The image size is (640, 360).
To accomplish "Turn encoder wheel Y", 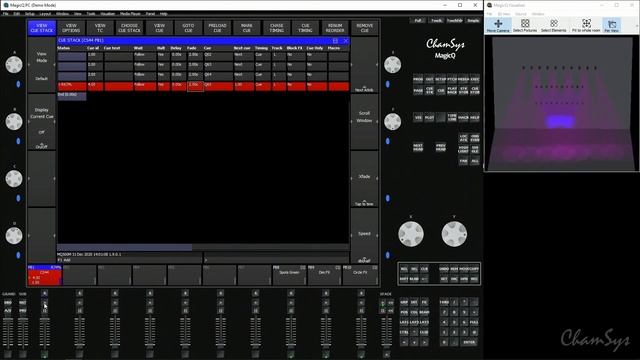I will point(454,234).
